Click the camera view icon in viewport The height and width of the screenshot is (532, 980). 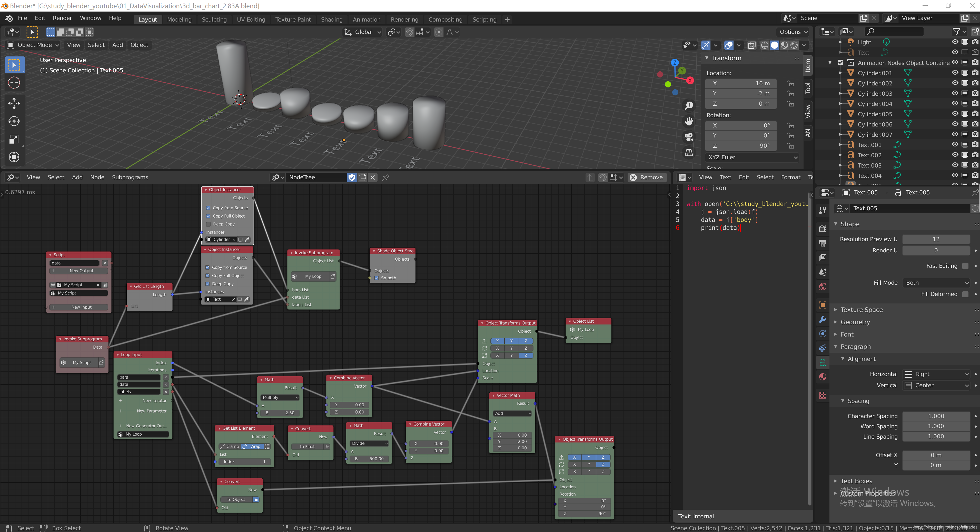689,137
